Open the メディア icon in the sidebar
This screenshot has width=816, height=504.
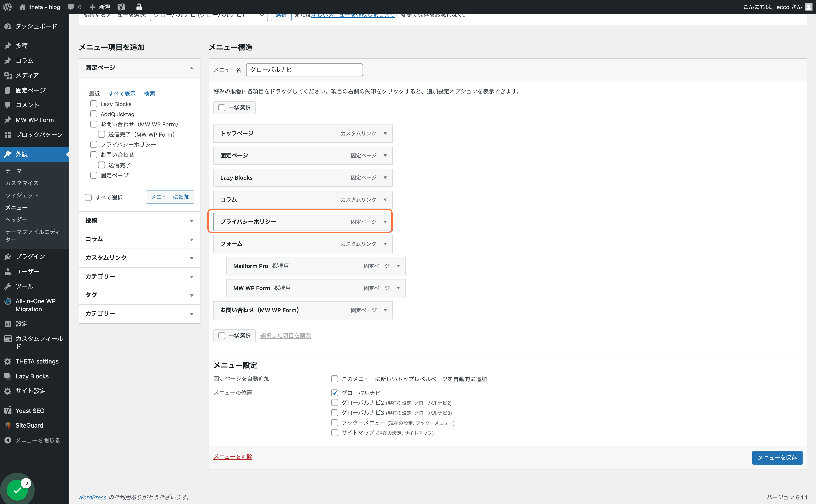(8, 75)
